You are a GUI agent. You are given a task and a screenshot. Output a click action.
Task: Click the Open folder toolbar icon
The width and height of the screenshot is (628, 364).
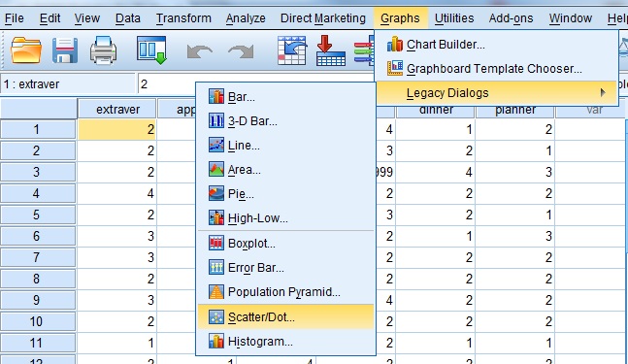pos(26,50)
